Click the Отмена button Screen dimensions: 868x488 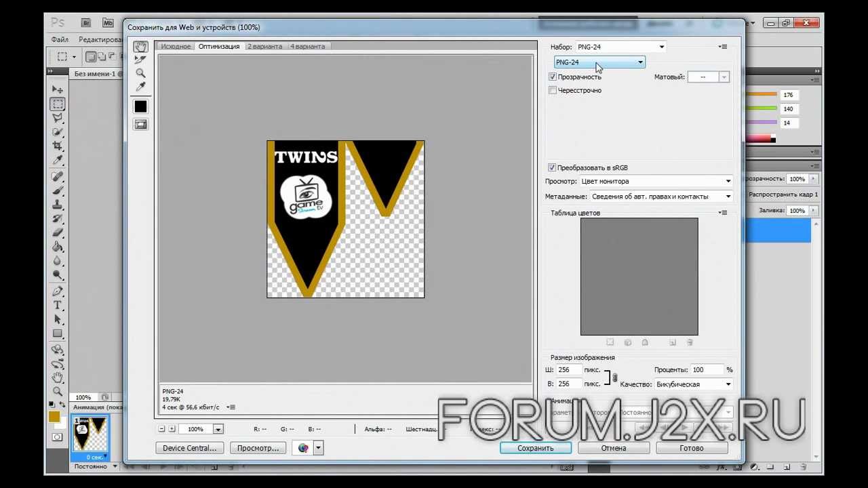[x=614, y=448]
